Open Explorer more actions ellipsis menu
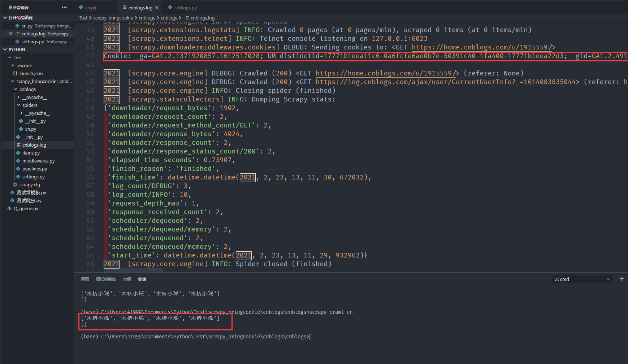The height and width of the screenshot is (364, 628). click(64, 7)
